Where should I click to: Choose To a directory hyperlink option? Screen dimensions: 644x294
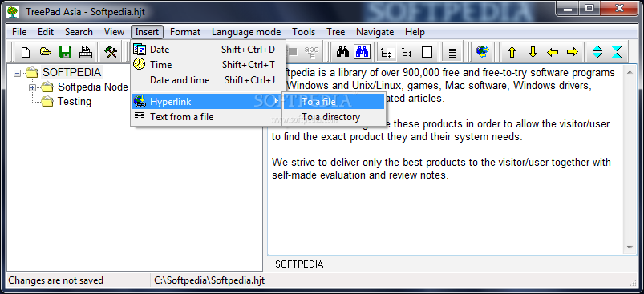[x=334, y=117]
